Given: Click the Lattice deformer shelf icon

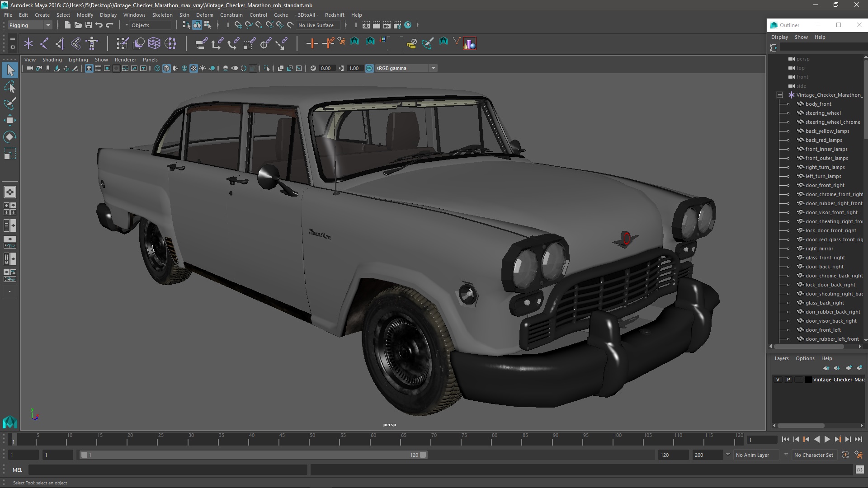Looking at the screenshot, I should [154, 43].
